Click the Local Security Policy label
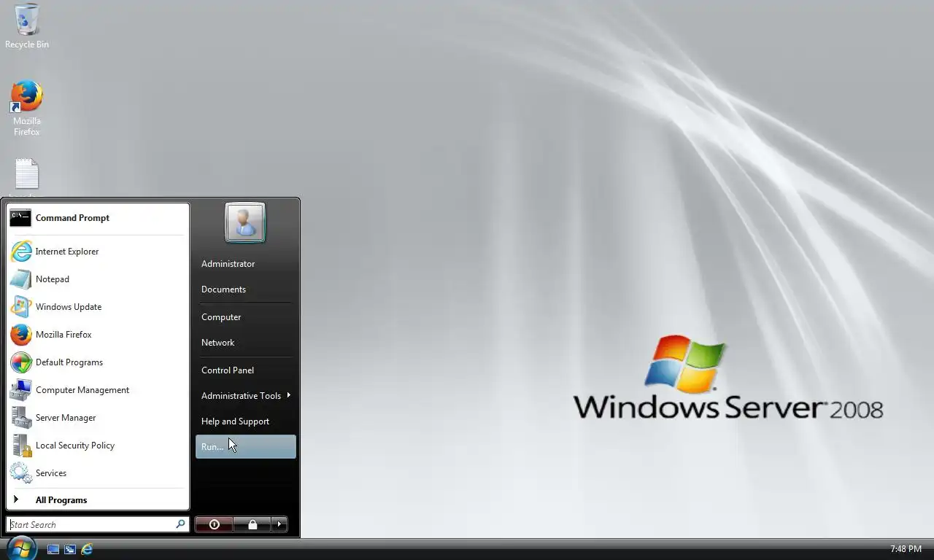Viewport: 934px width, 560px height. pyautogui.click(x=75, y=446)
